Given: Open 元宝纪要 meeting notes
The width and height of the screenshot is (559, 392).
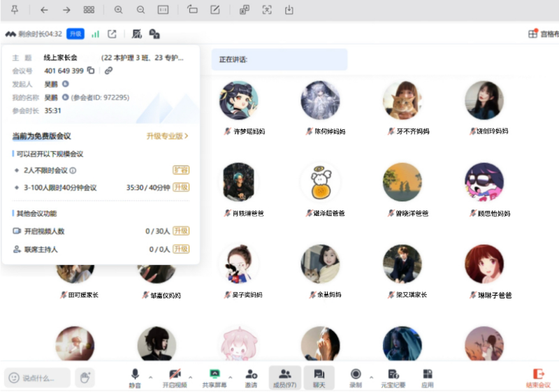Looking at the screenshot, I should tap(393, 378).
